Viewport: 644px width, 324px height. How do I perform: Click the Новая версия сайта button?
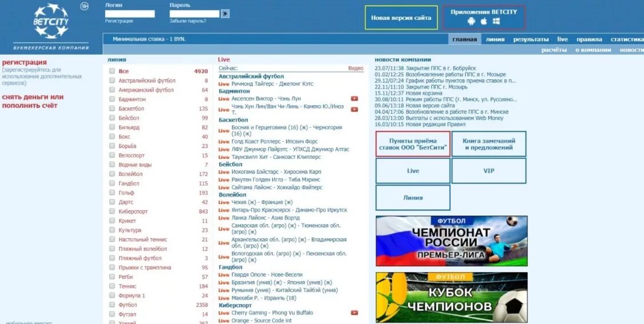click(x=401, y=18)
